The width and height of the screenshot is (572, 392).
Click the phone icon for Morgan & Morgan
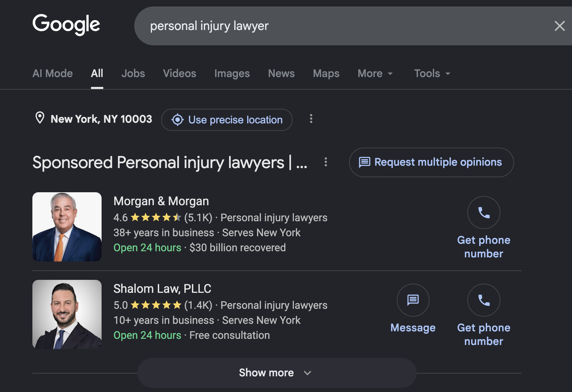point(484,212)
